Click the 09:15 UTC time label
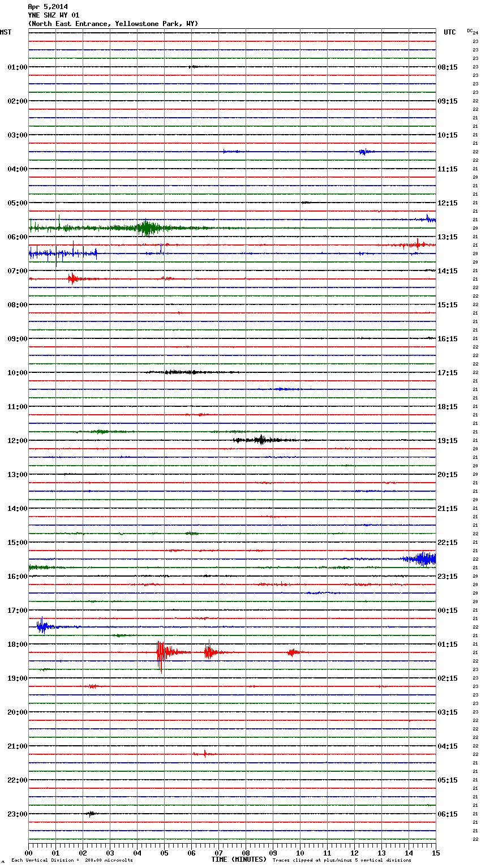The height and width of the screenshot is (868, 481). click(448, 101)
